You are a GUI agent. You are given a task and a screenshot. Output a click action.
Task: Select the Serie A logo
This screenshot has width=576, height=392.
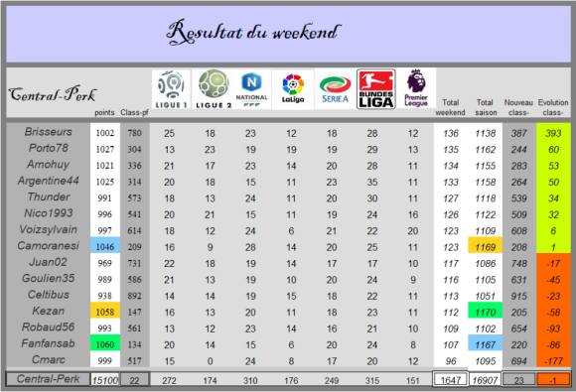coord(335,89)
